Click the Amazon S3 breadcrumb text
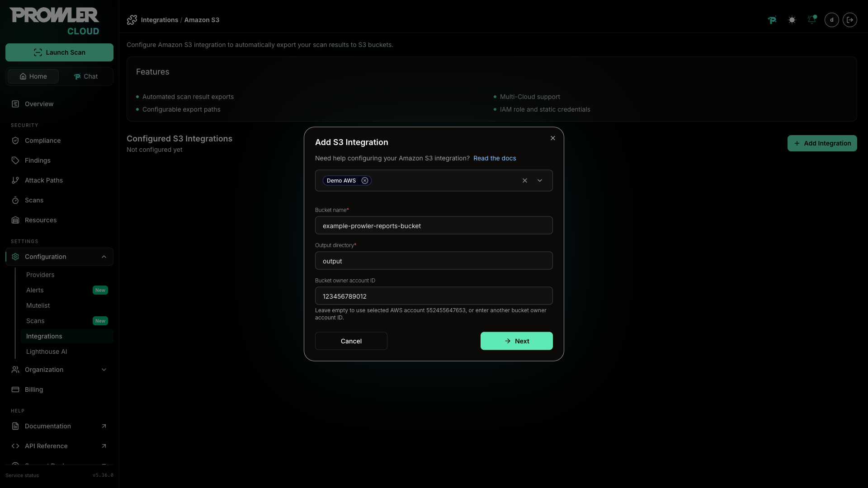This screenshot has width=868, height=488. [202, 20]
